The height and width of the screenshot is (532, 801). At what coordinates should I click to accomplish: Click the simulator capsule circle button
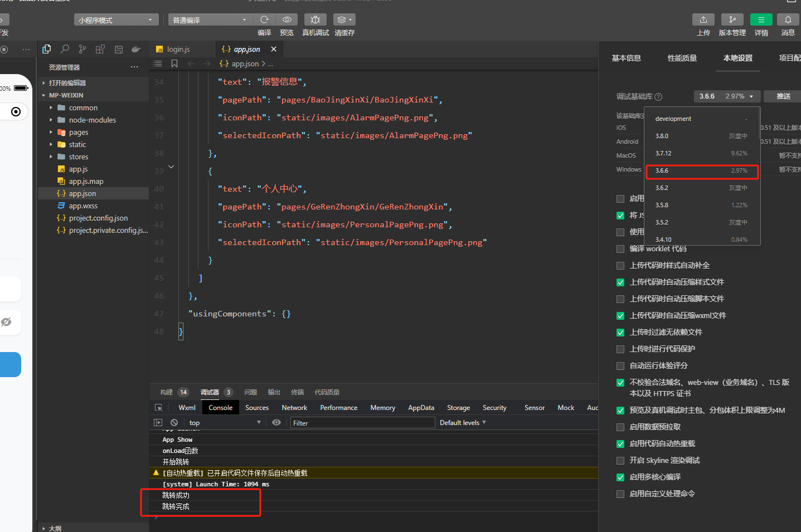point(16,111)
